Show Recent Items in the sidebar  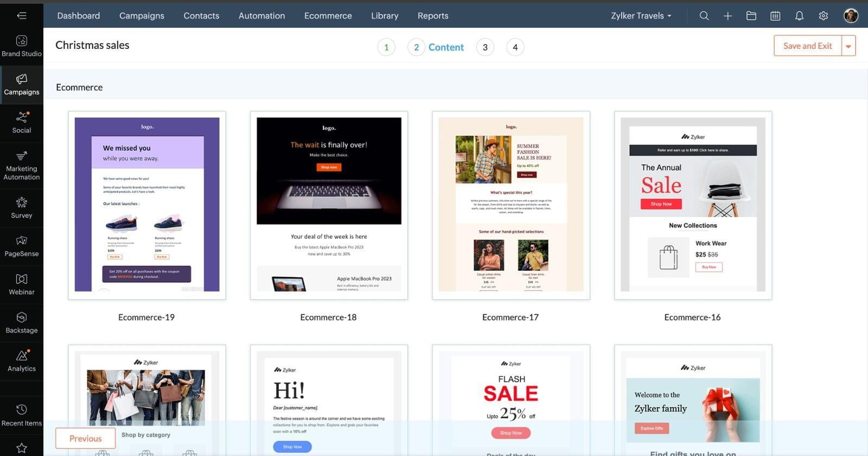pyautogui.click(x=22, y=416)
